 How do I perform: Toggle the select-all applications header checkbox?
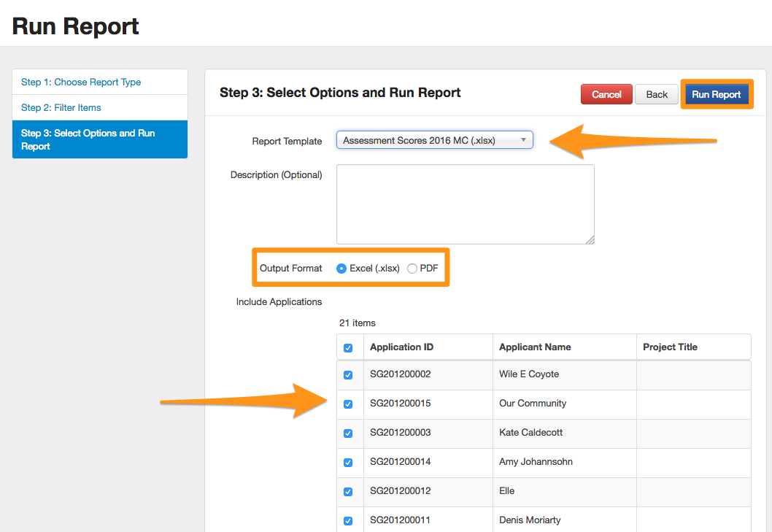click(348, 348)
